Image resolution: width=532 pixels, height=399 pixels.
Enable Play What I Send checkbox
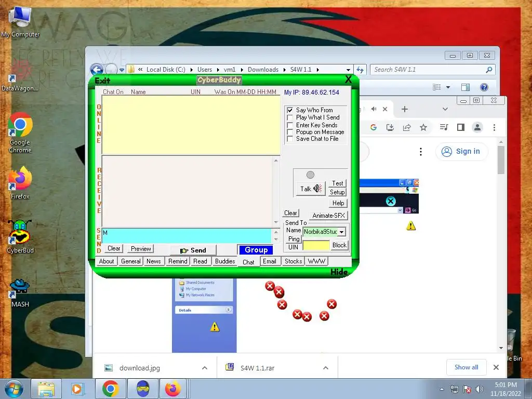tap(290, 117)
